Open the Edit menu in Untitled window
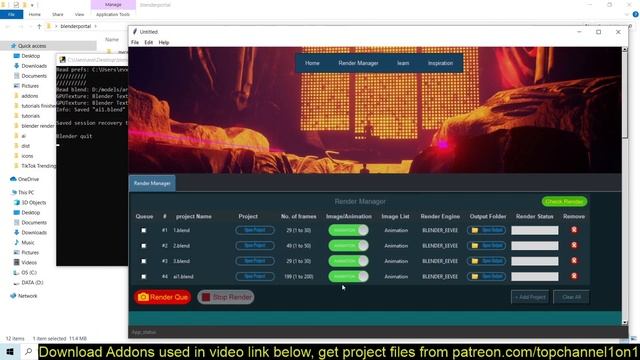The height and width of the screenshot is (360, 640). pos(149,42)
